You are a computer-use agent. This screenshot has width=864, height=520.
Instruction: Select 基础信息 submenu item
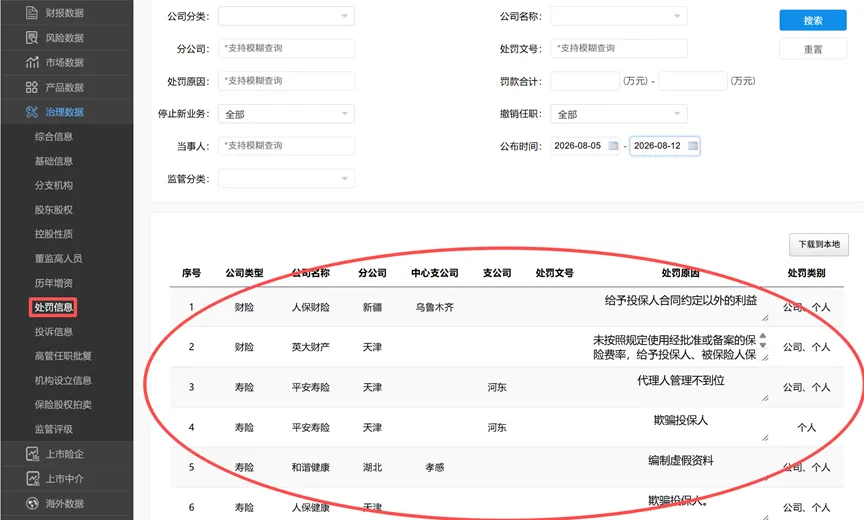tap(53, 161)
